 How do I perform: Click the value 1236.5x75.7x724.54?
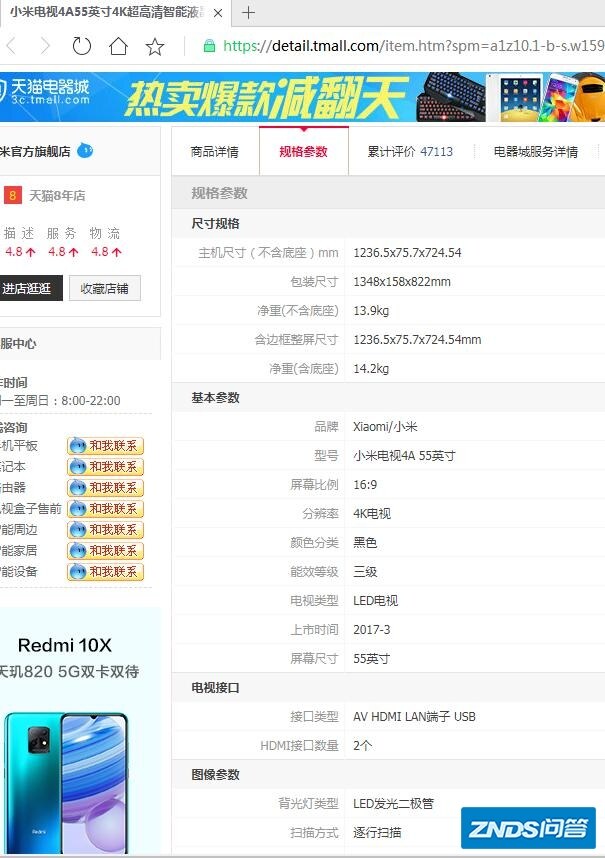(407, 253)
